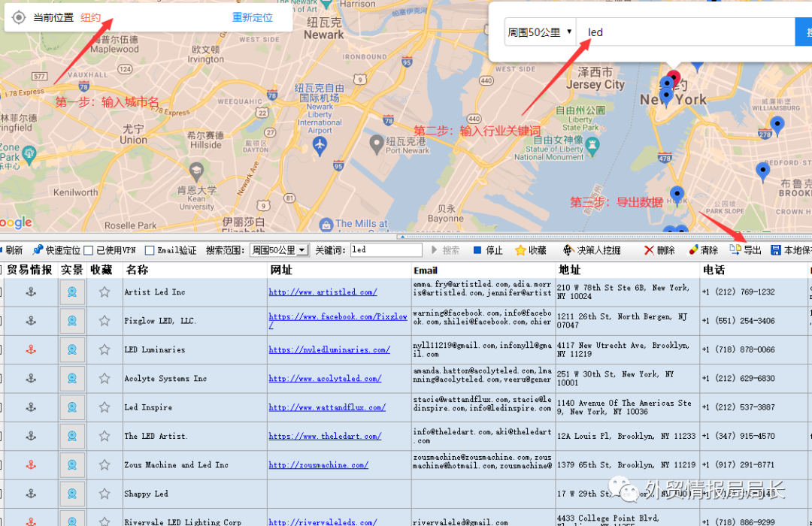The width and height of the screenshot is (812, 526).
Task: Open the artistled.com website link
Action: point(323,292)
